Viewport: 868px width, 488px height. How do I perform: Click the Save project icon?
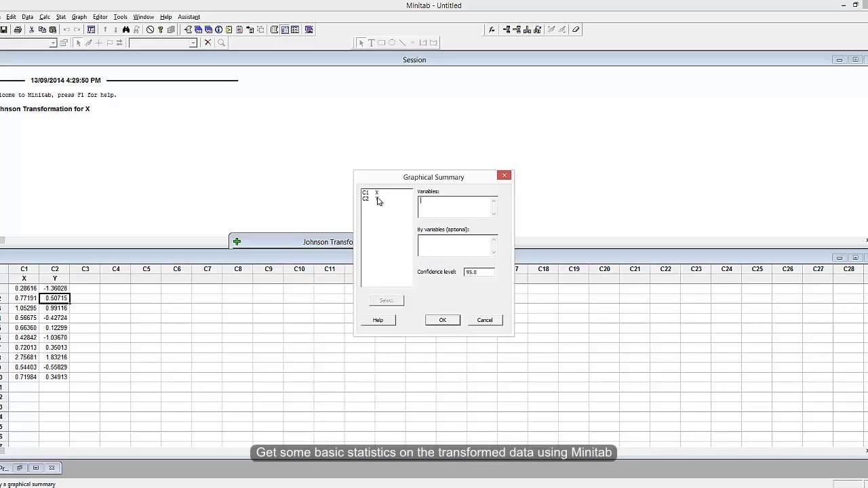pos(4,30)
